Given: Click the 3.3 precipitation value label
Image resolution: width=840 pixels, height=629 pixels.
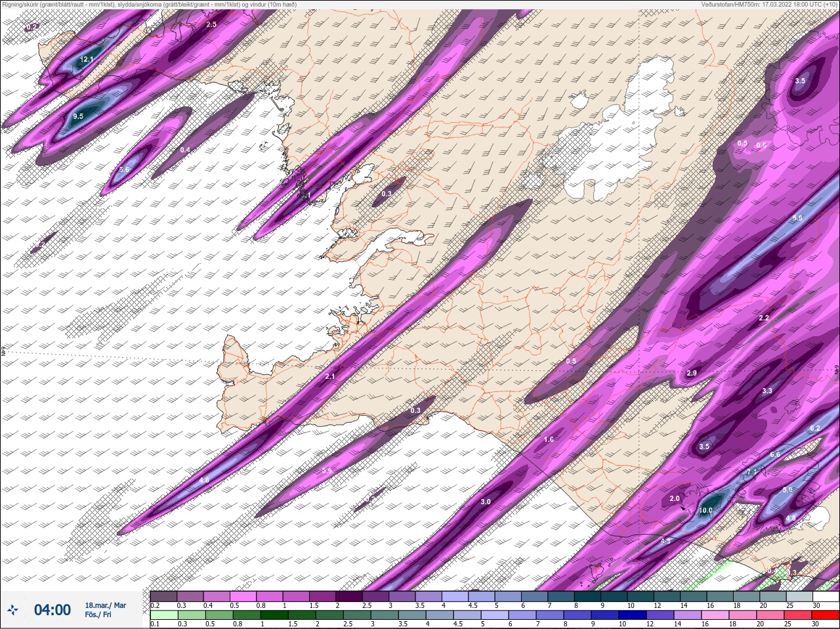Looking at the screenshot, I should pos(767,391).
